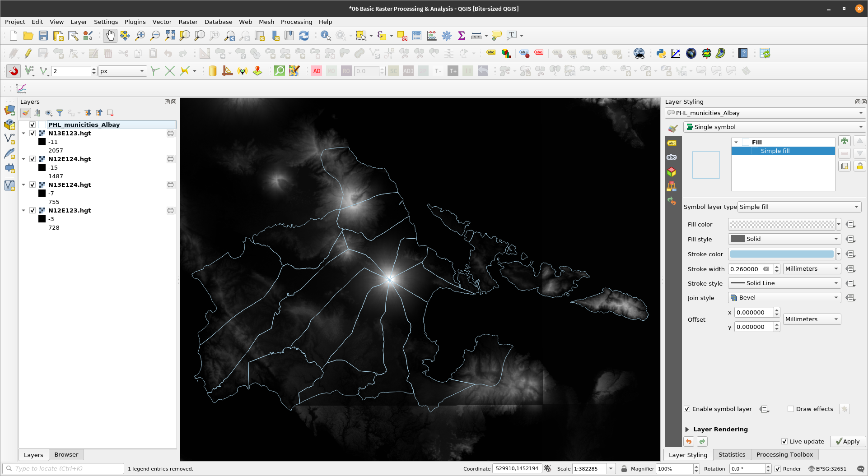This screenshot has width=868, height=476.
Task: Click the Refresh map icon
Action: (304, 36)
